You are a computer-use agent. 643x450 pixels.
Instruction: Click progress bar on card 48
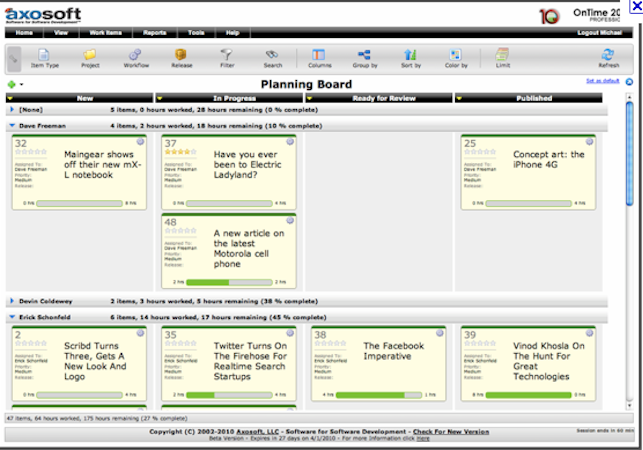point(229,282)
